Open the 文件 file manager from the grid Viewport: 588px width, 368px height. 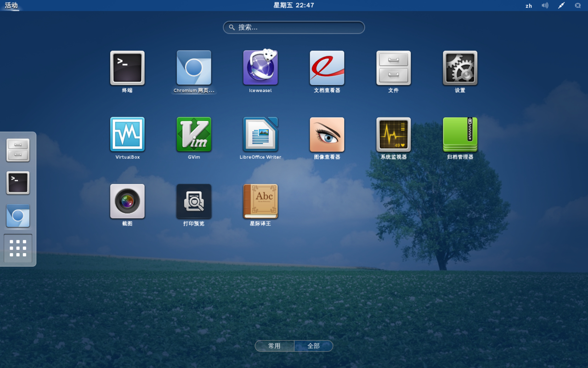pyautogui.click(x=394, y=68)
